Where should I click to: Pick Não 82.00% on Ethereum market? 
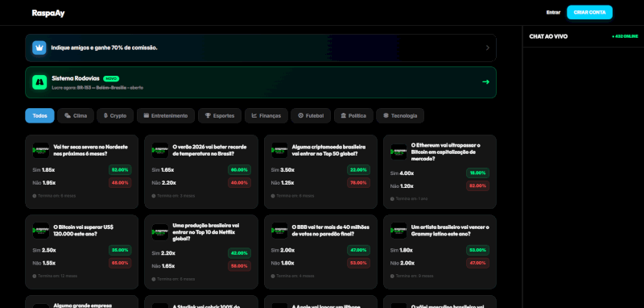click(477, 186)
